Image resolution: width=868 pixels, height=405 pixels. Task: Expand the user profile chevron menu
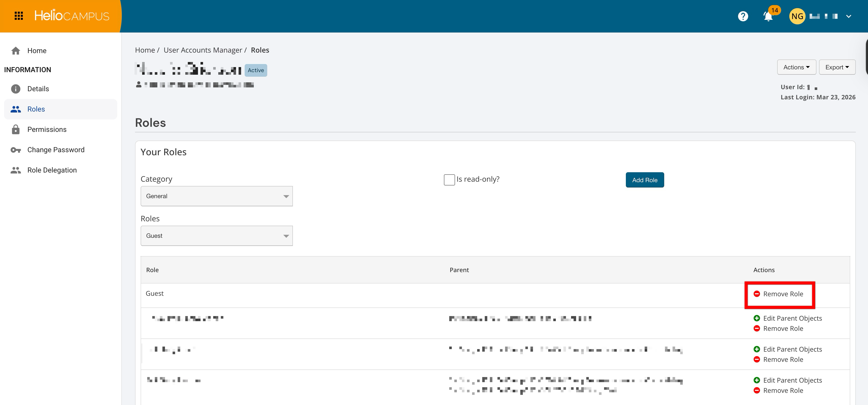coord(848,16)
